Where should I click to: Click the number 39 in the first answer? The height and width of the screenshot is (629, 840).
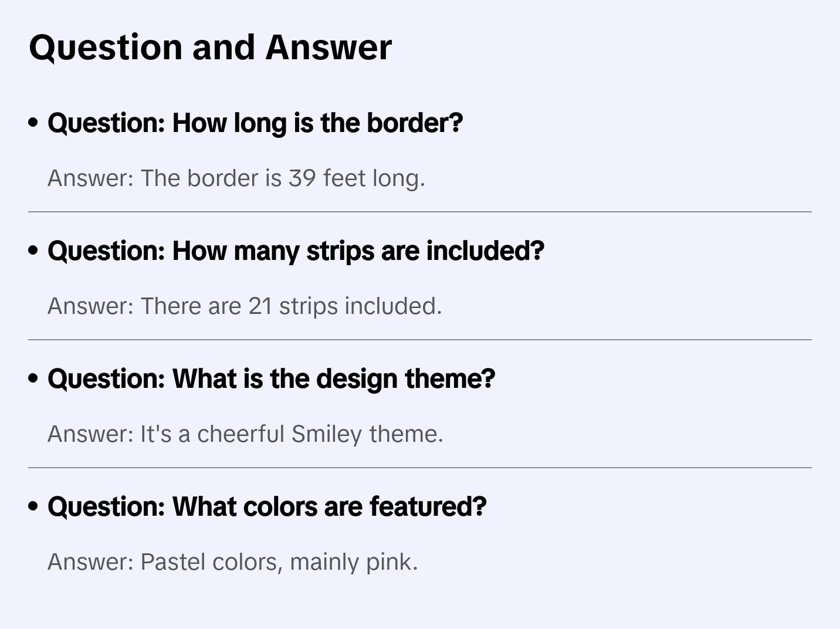click(302, 178)
